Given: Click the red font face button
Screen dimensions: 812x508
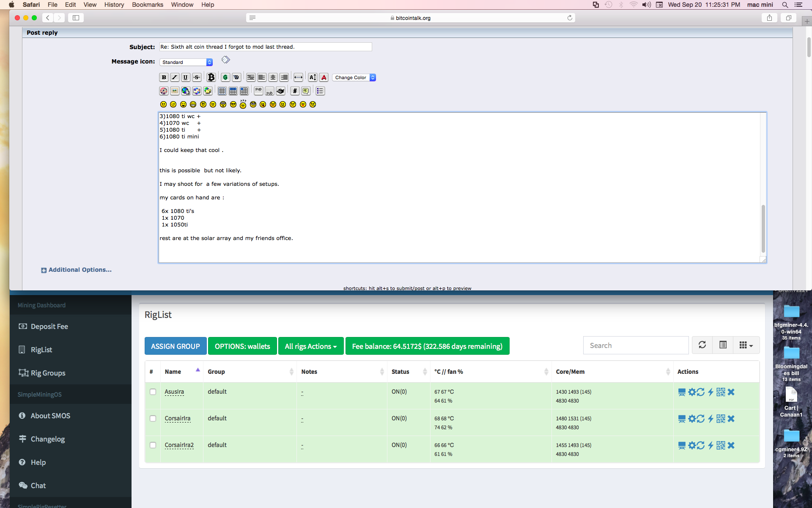Looking at the screenshot, I should [x=324, y=77].
